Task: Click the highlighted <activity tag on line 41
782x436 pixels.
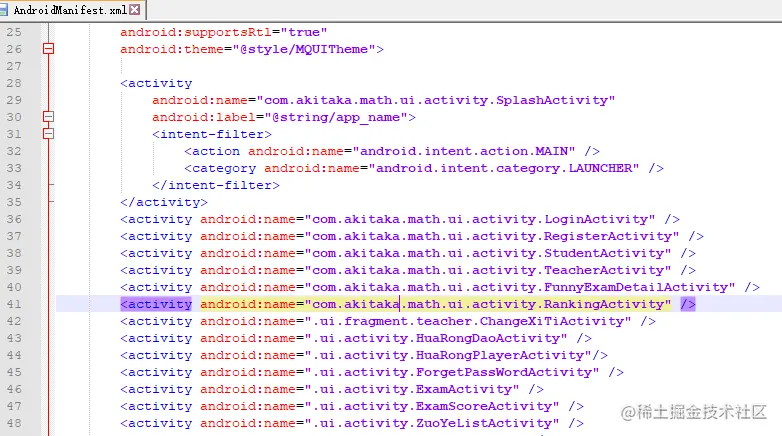Action: click(x=156, y=304)
